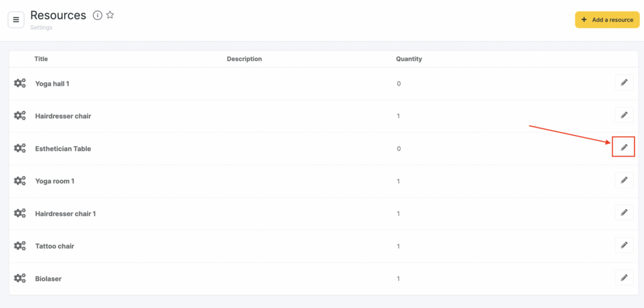Edit the Hairdresser chair resource

pos(623,115)
